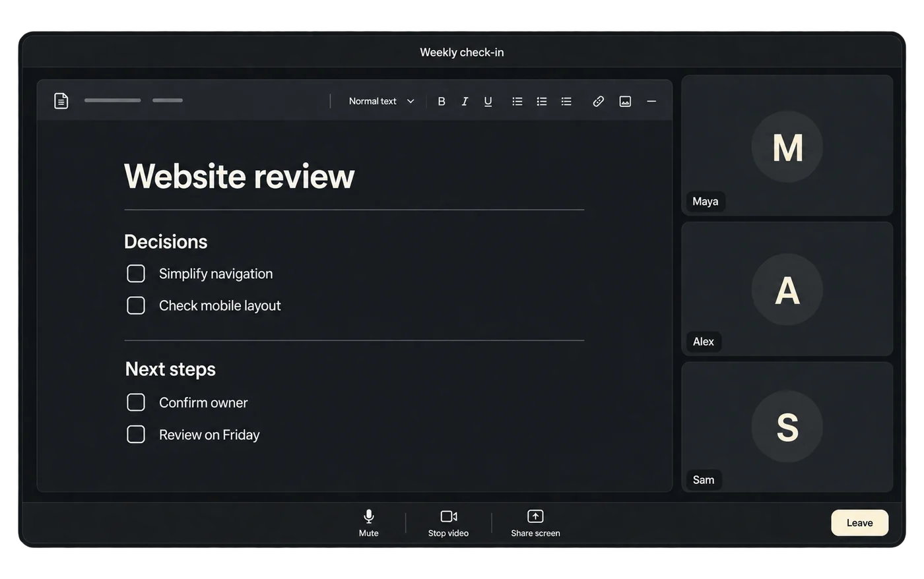Click the Review on Friday text
This screenshot has height=579, width=924.
point(209,435)
